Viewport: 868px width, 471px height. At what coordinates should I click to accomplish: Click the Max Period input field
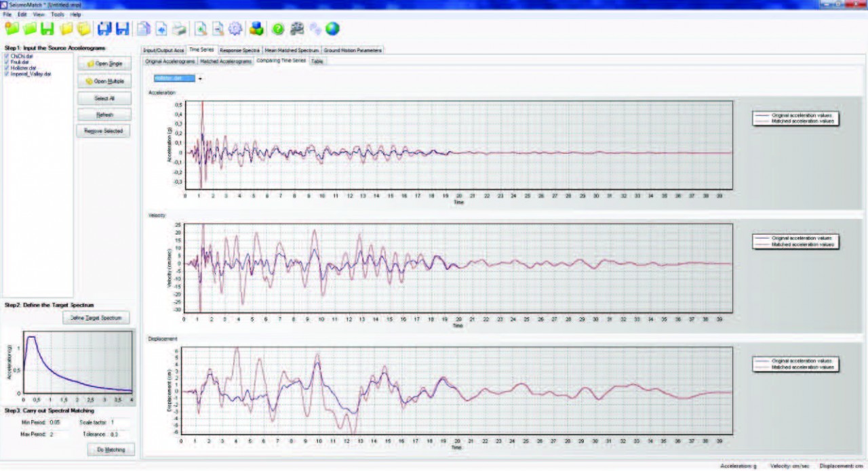click(58, 434)
